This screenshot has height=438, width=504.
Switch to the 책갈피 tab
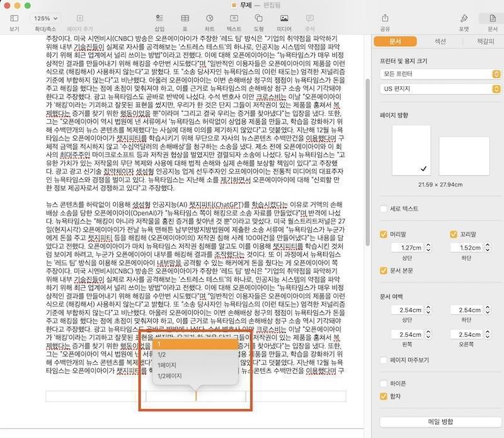click(485, 42)
